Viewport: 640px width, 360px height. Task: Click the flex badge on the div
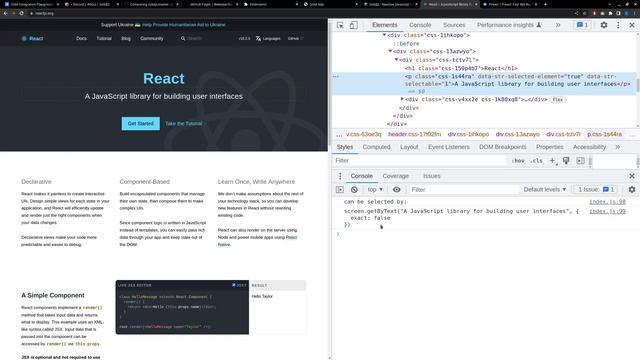tap(558, 100)
